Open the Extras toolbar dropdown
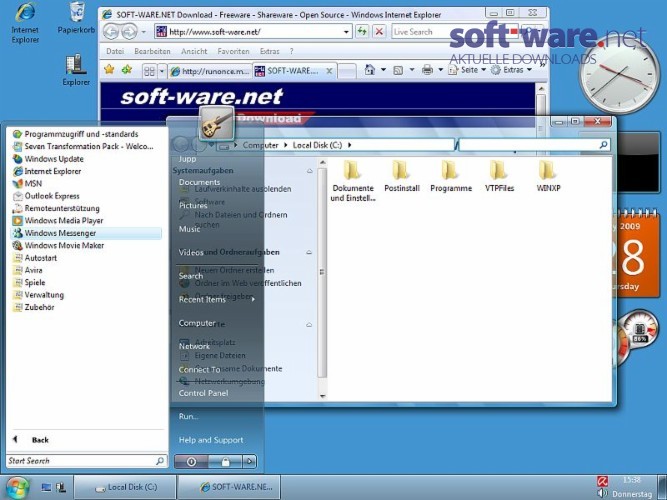 512,69
